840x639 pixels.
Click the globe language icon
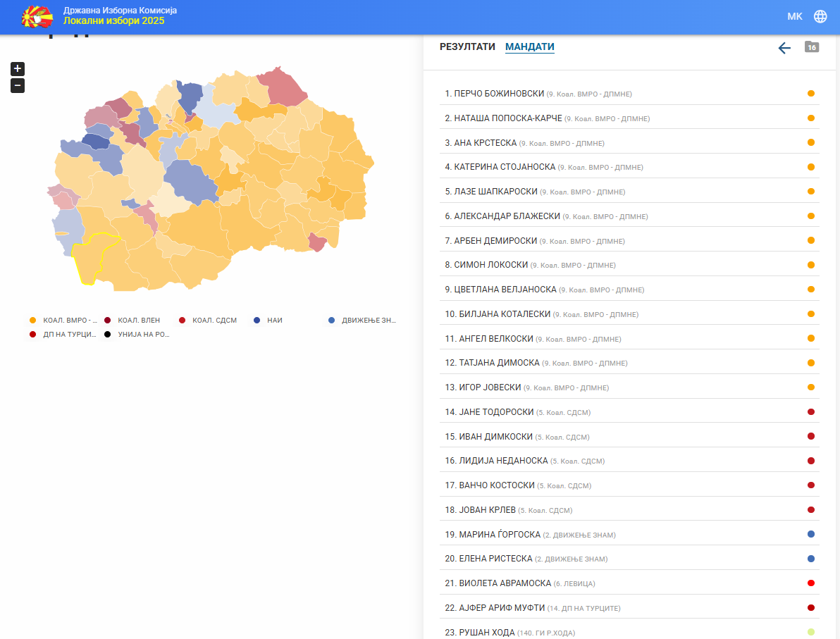click(820, 16)
